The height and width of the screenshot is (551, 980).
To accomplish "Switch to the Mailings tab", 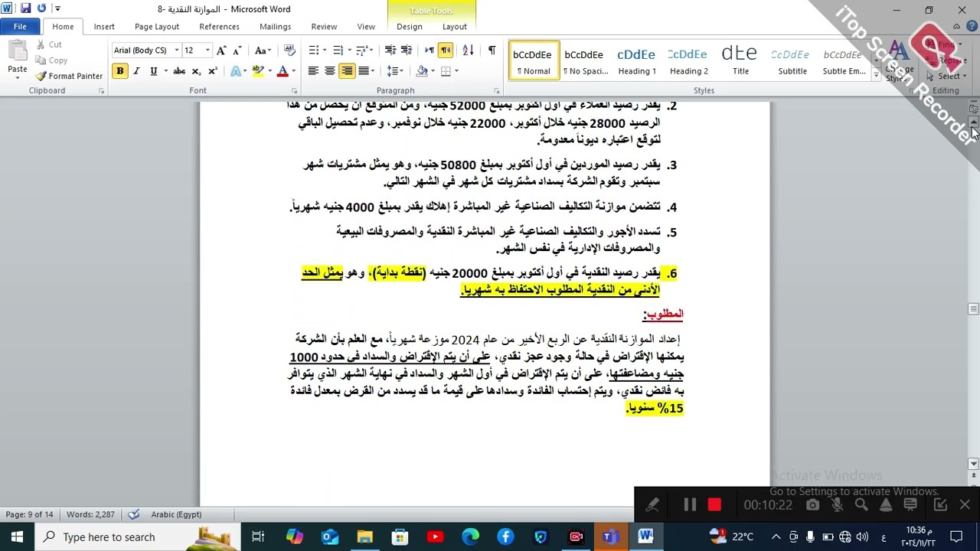I will 275,27.
